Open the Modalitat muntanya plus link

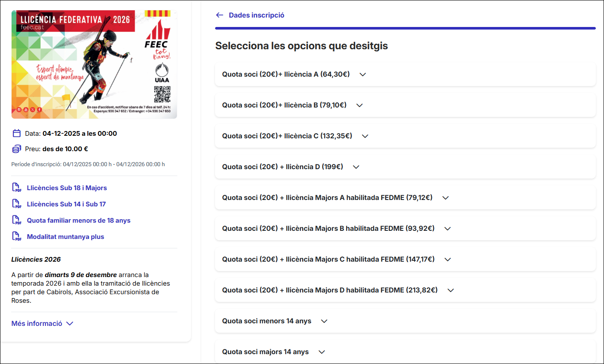tap(66, 236)
